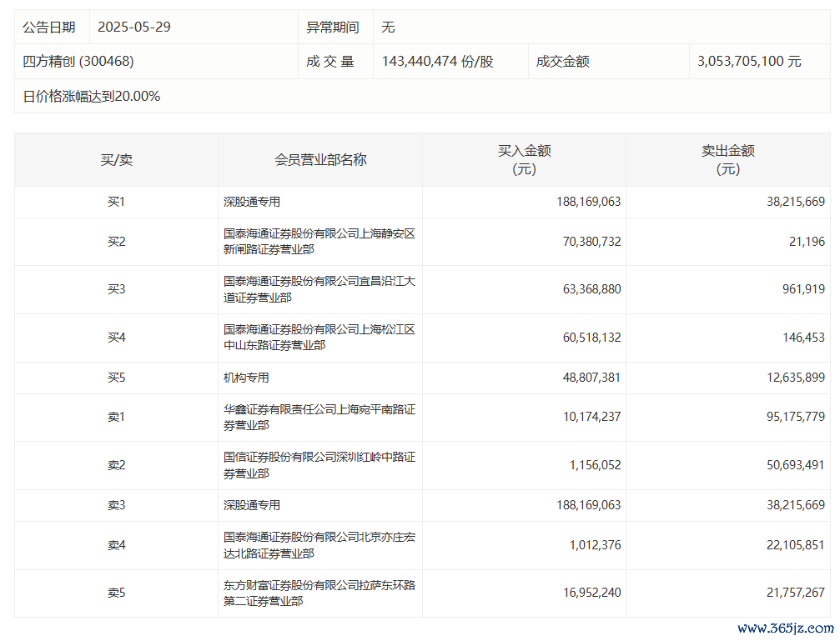The image size is (840, 641).
Task: Click buy amount 63,368,880
Action: [591, 290]
